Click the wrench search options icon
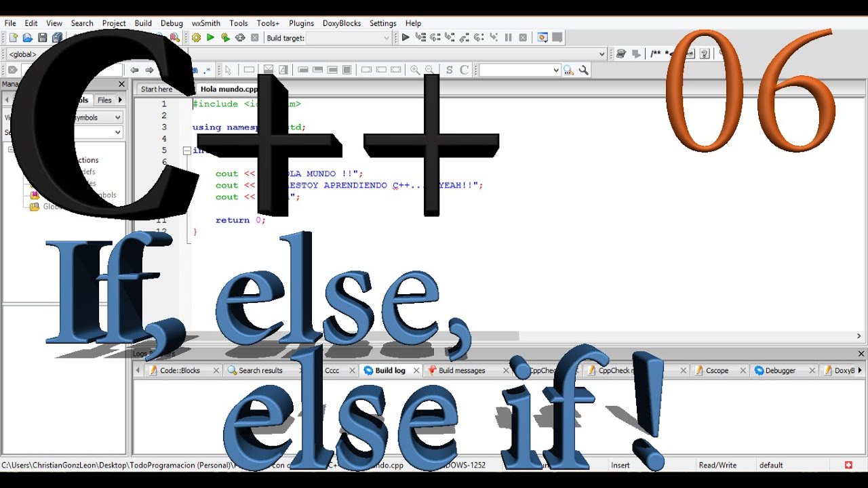Image resolution: width=868 pixels, height=488 pixels. pos(583,70)
